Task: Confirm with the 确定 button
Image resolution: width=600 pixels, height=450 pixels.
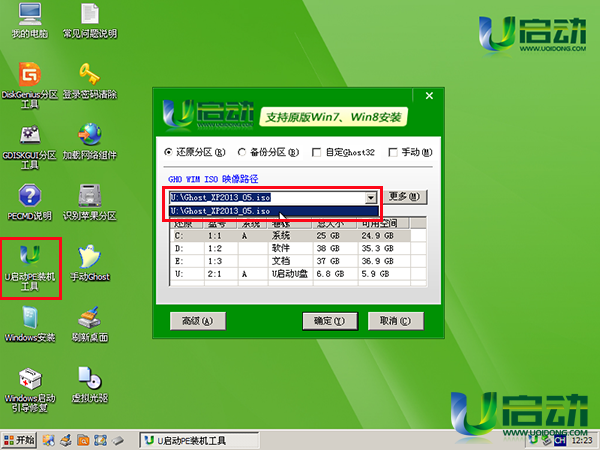Action: coord(330,321)
